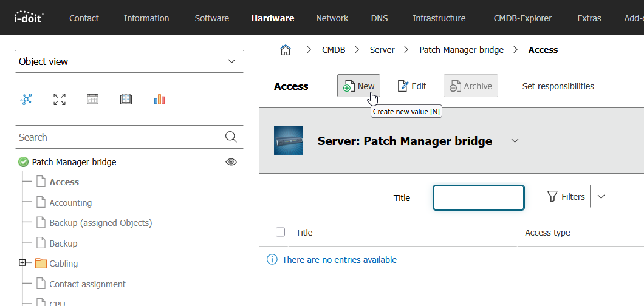
Task: Open the Filters dropdown arrow
Action: 601,197
